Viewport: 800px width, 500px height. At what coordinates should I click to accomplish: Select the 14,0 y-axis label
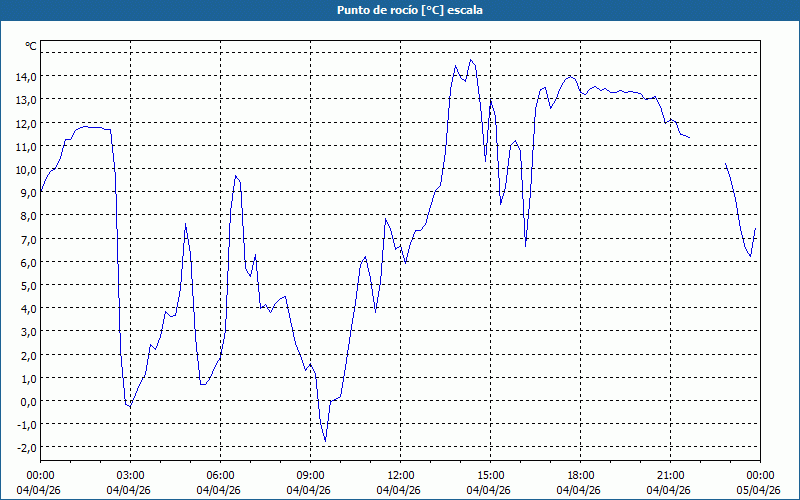coord(25,76)
